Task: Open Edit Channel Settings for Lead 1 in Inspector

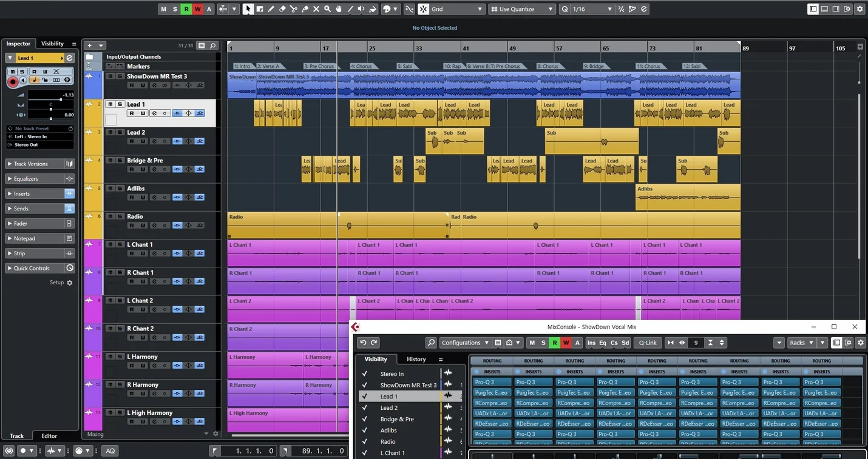Action: point(70,58)
